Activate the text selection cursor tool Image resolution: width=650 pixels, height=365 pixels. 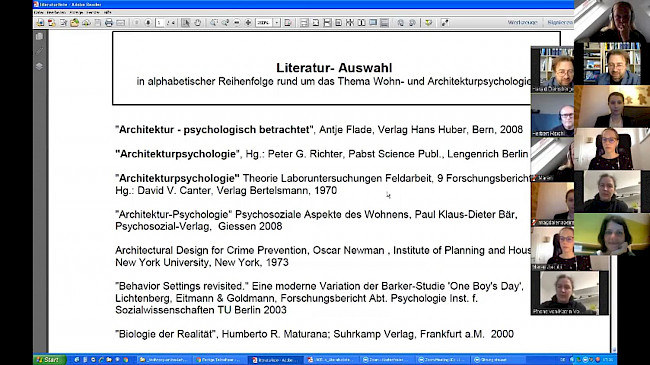tap(185, 23)
